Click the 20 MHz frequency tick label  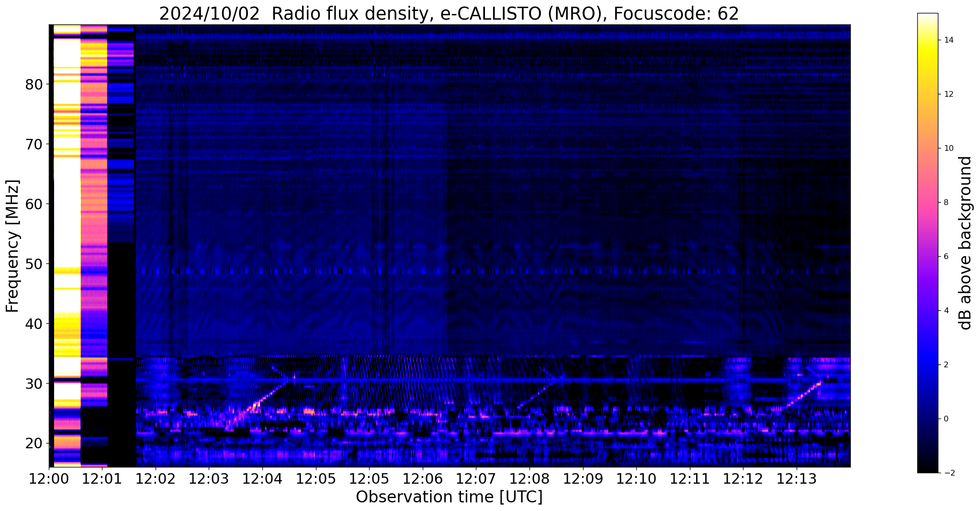[34, 443]
